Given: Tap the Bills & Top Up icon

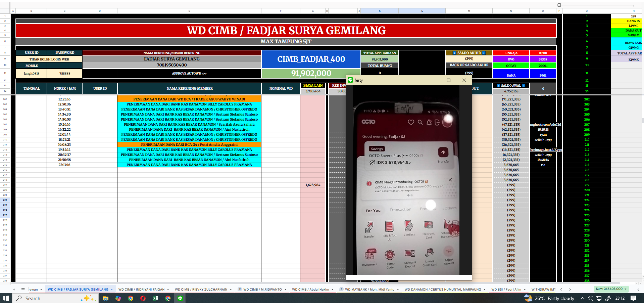Looking at the screenshot, I should pos(389,226).
